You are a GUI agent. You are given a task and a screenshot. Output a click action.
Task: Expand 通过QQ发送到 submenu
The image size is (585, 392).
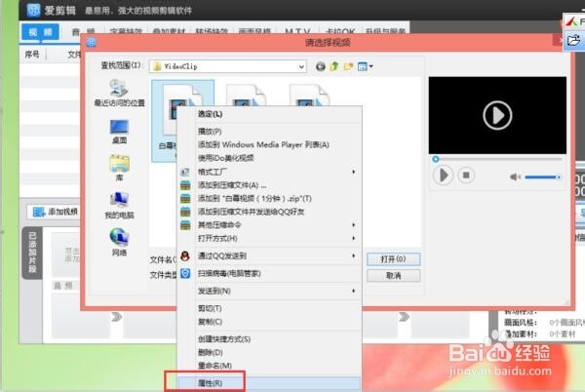(x=269, y=255)
